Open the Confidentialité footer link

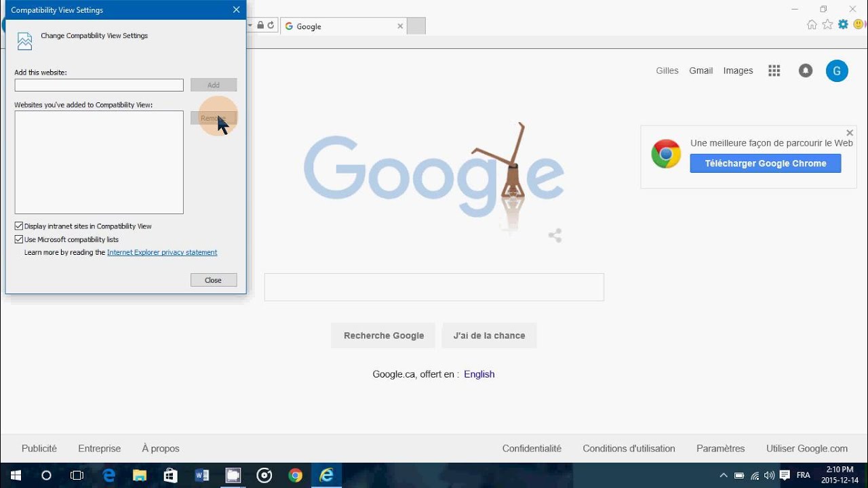[532, 449]
